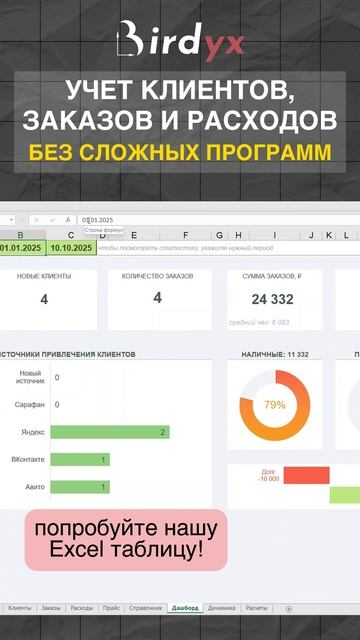Click the средний чек text
The height and width of the screenshot is (640, 360).
pyautogui.click(x=259, y=322)
